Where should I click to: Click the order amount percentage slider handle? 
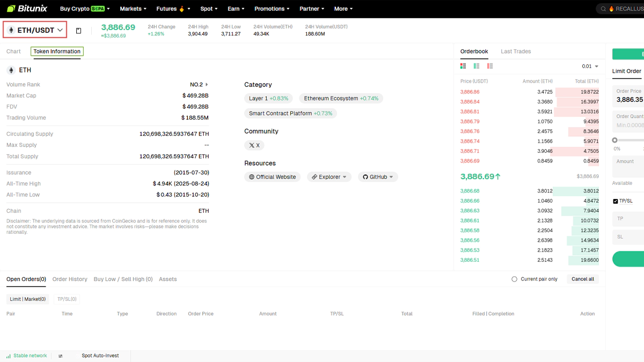[x=615, y=140]
